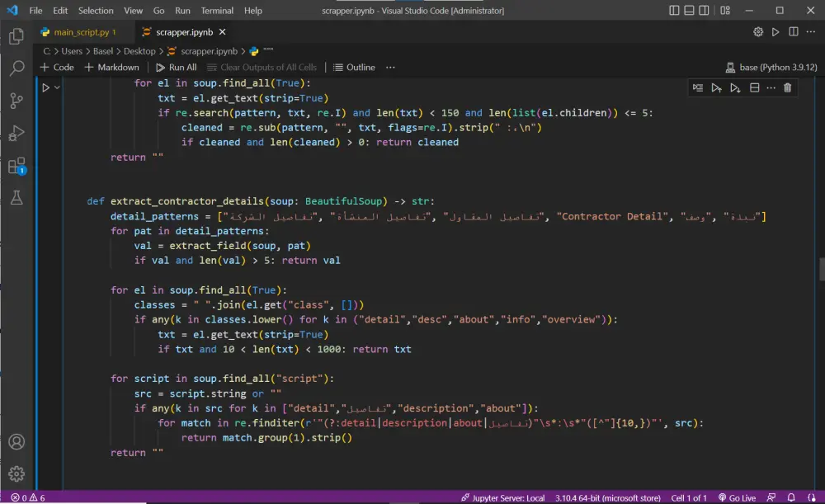This screenshot has height=504, width=825.
Task: Click the editor vertical scrollbar thumb
Action: pyautogui.click(x=822, y=270)
